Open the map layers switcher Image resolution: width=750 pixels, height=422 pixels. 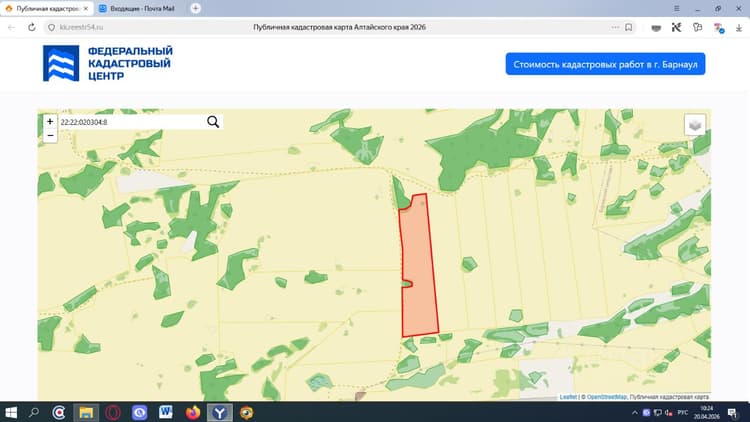695,125
